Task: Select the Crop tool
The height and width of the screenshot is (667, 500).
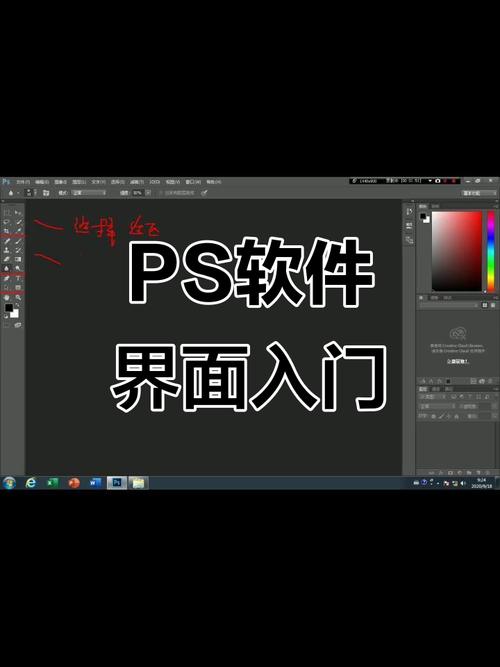Action: coord(7,231)
